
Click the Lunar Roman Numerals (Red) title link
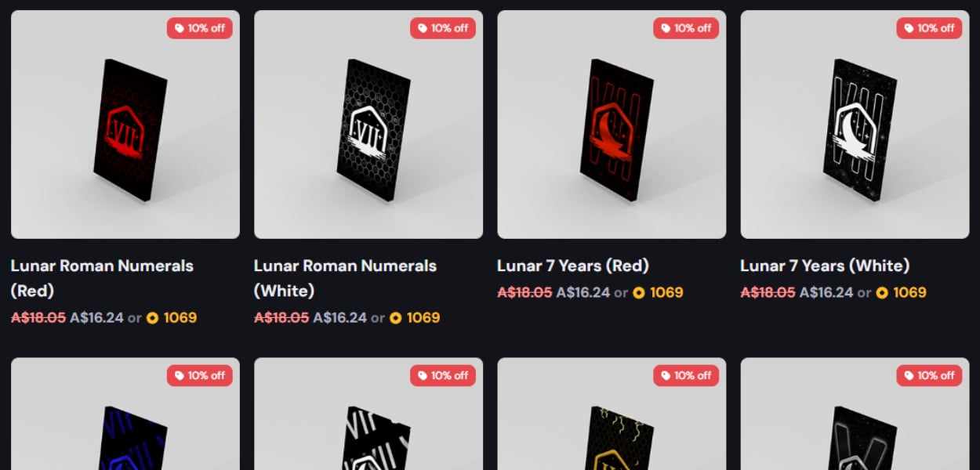102,278
